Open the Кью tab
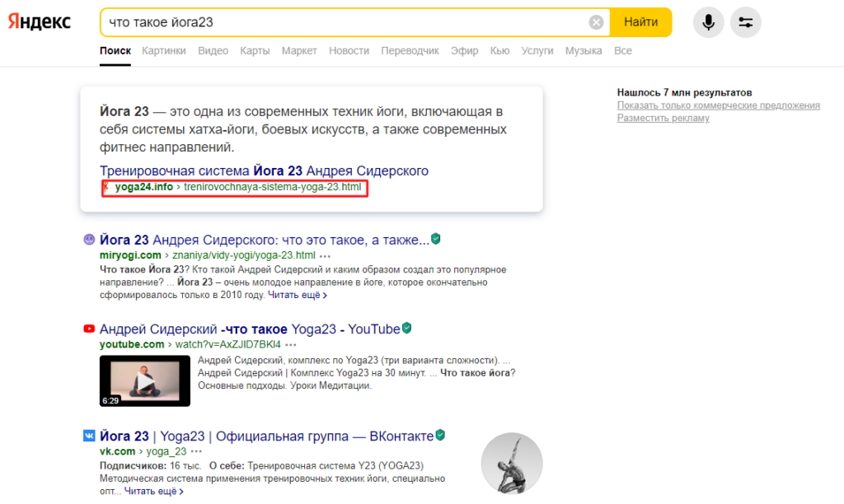 tap(499, 50)
